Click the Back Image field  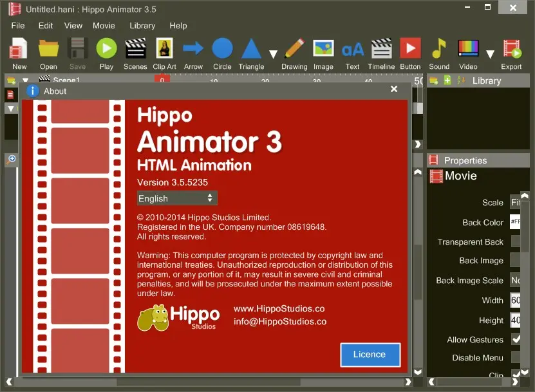click(x=515, y=260)
